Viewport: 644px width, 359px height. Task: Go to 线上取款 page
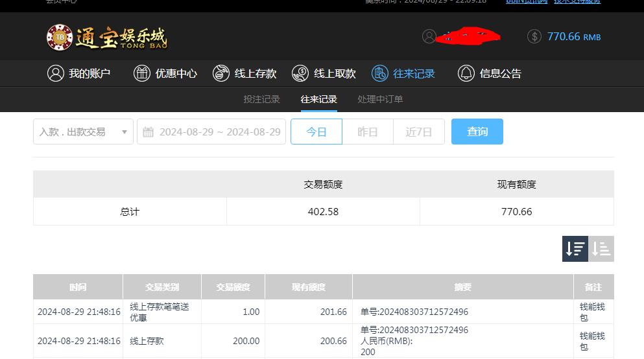(x=324, y=73)
